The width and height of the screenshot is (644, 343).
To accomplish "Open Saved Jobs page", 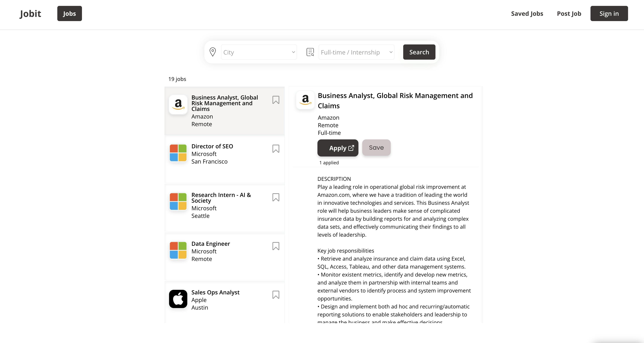I will pyautogui.click(x=527, y=13).
